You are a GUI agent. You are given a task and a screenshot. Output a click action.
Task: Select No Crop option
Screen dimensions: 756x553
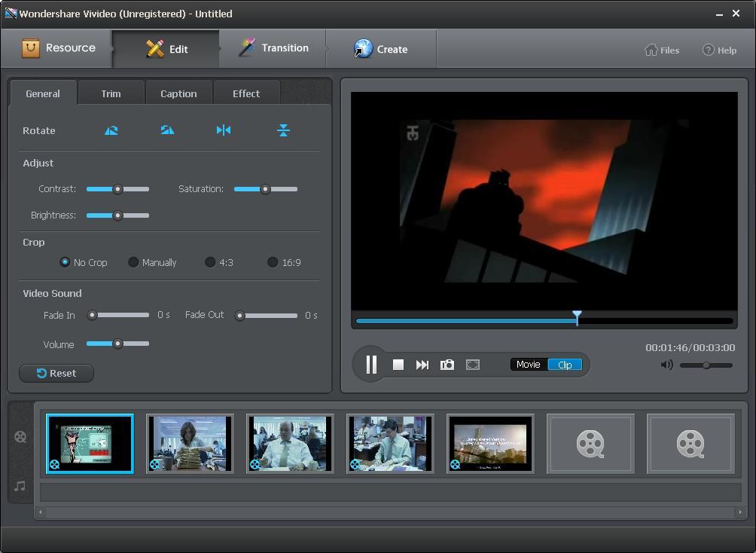pyautogui.click(x=65, y=262)
